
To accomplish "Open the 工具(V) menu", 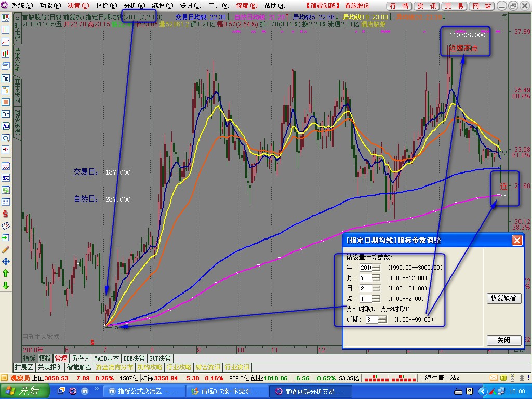I will [x=219, y=5].
